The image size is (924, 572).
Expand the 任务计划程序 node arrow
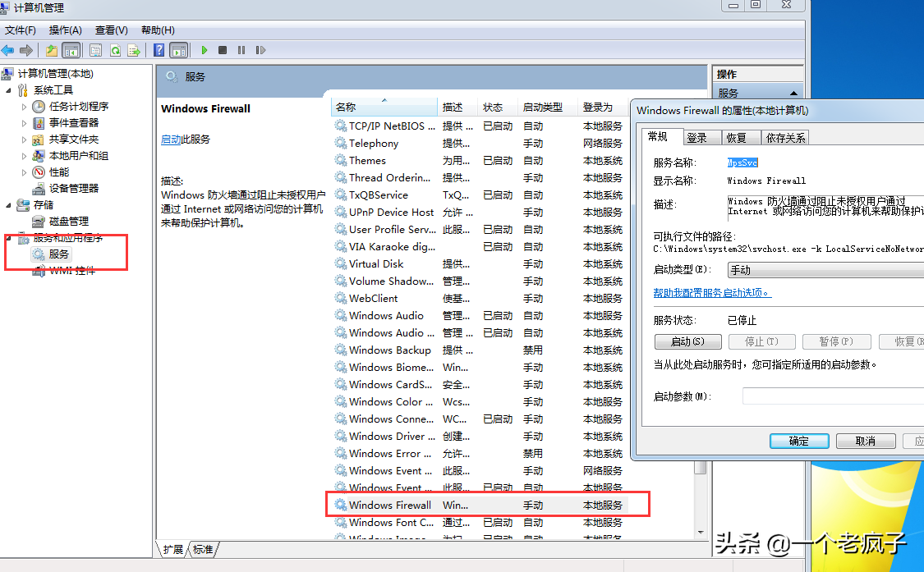[x=24, y=107]
